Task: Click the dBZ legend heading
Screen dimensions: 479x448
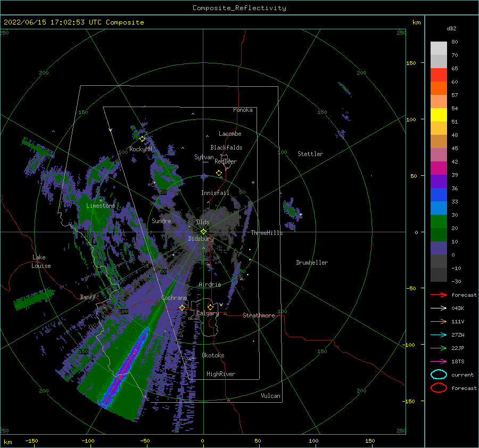Action: (451, 28)
